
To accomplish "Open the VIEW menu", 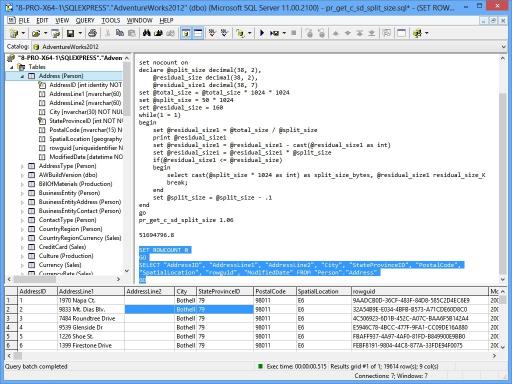I will tap(62, 21).
